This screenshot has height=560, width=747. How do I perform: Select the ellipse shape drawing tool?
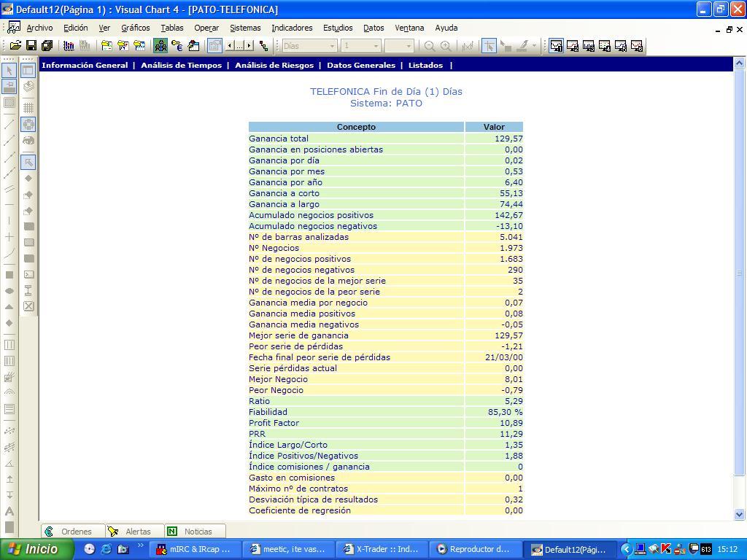(x=9, y=291)
